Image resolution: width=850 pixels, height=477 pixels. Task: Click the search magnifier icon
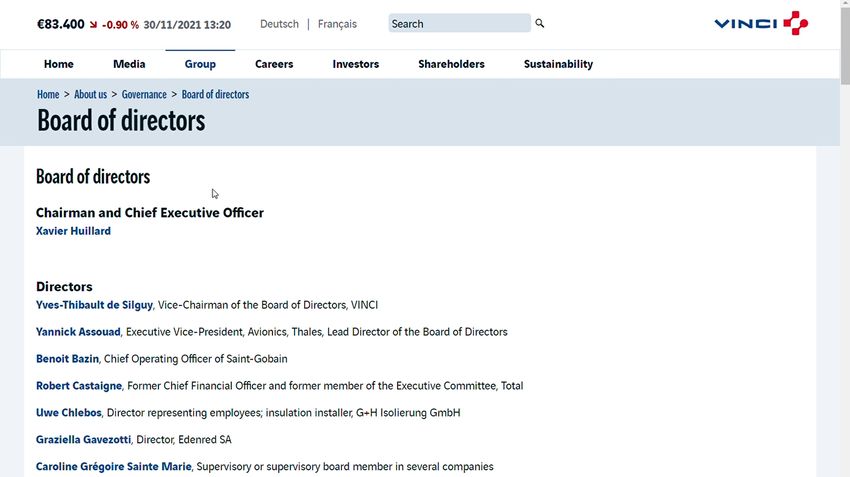point(539,23)
